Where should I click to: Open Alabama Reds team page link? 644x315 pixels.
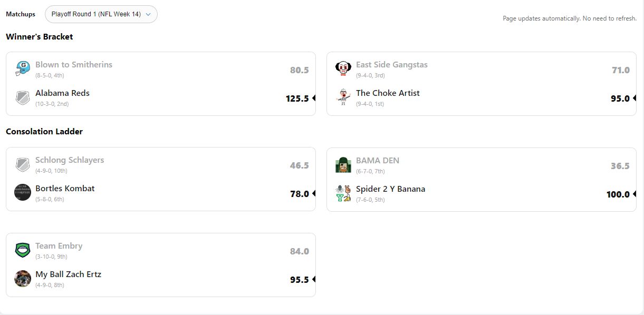62,93
